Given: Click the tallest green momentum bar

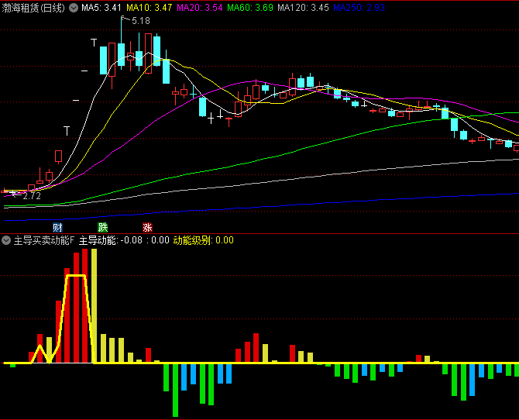Looking at the screenshot, I should [x=175, y=390].
